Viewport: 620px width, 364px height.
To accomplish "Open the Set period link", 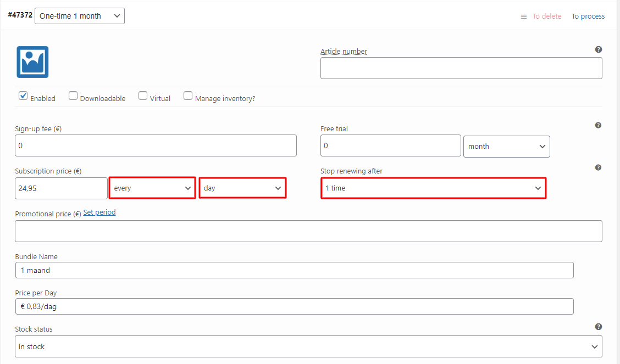I will [x=99, y=212].
